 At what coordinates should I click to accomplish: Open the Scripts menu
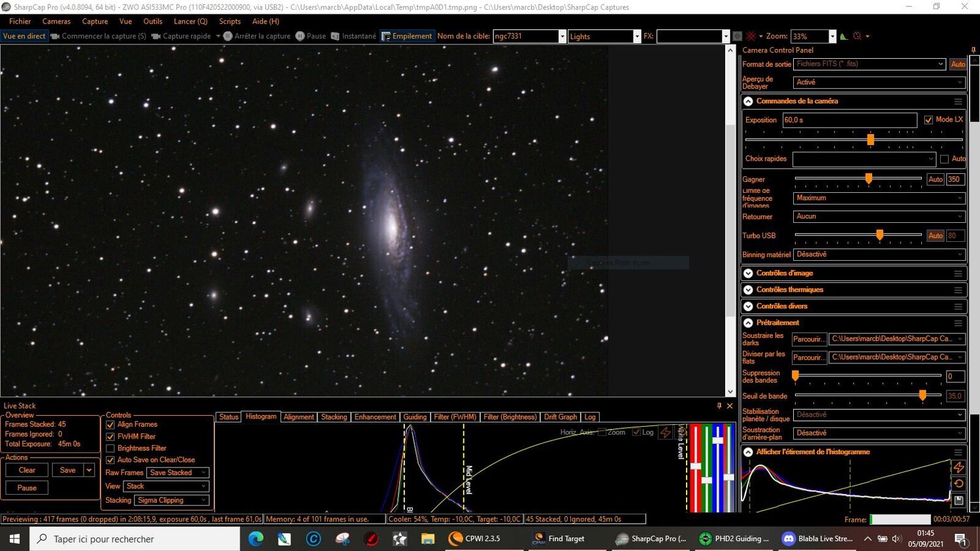click(230, 22)
